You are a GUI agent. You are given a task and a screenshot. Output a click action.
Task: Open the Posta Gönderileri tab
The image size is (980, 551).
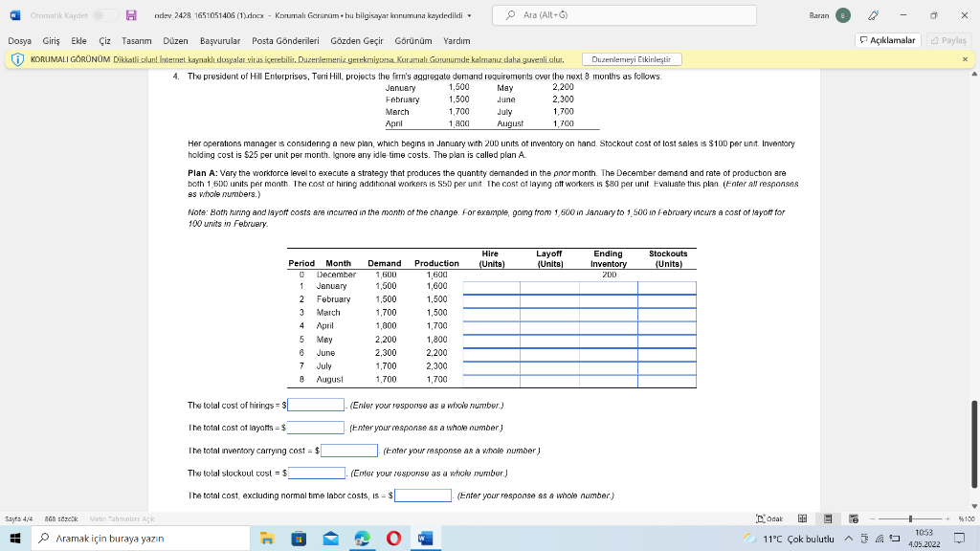pyautogui.click(x=285, y=40)
